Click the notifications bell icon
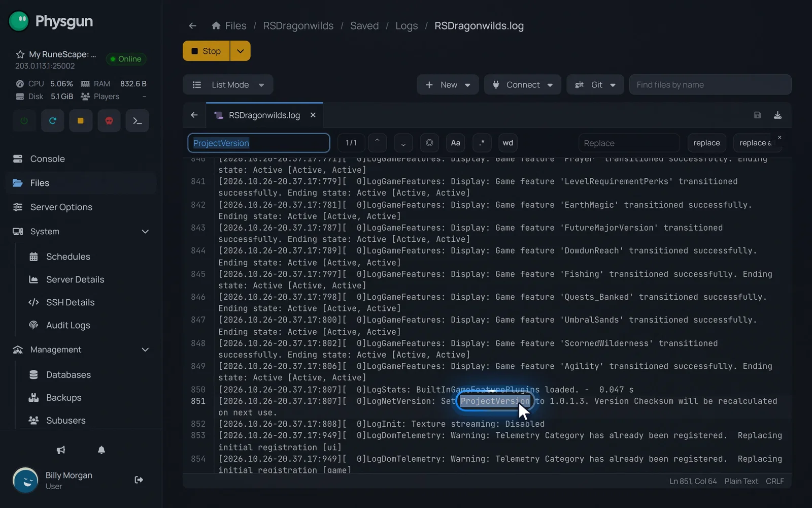Viewport: 812px width, 508px height. (x=101, y=450)
